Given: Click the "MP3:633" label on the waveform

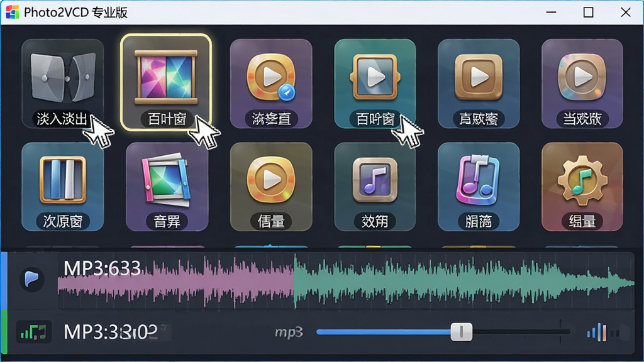Looking at the screenshot, I should point(103,269).
